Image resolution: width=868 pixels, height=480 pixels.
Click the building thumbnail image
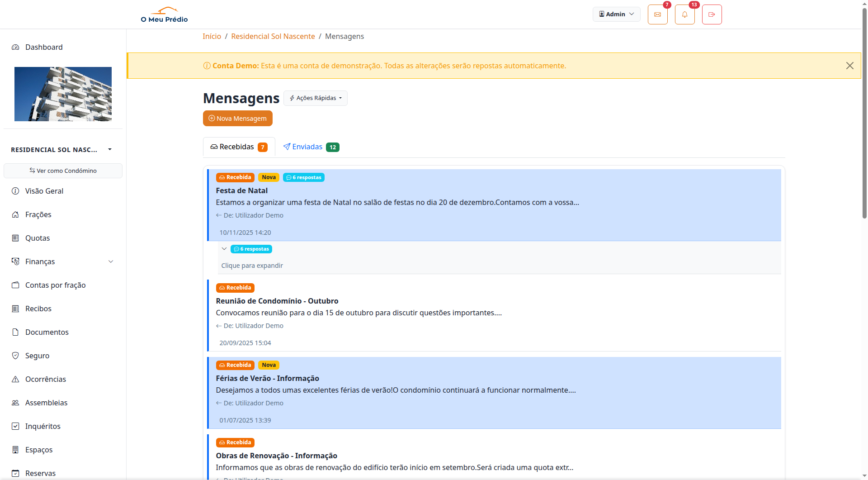pyautogui.click(x=63, y=94)
